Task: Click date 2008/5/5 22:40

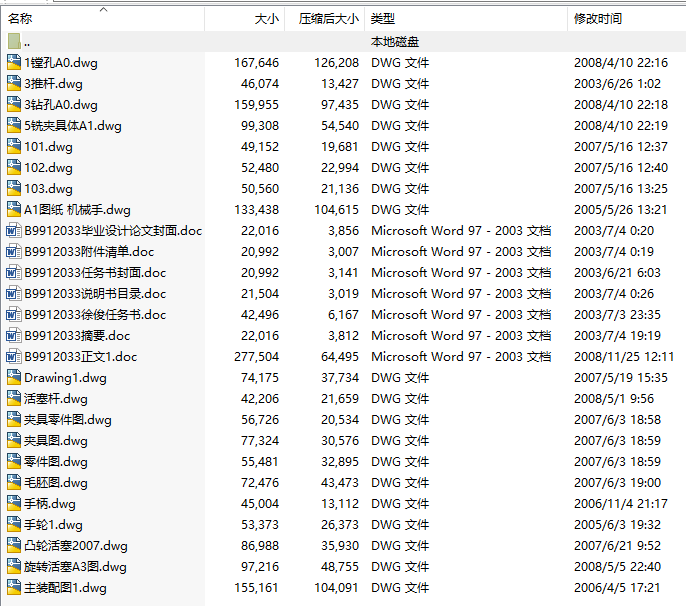Action: tap(617, 567)
